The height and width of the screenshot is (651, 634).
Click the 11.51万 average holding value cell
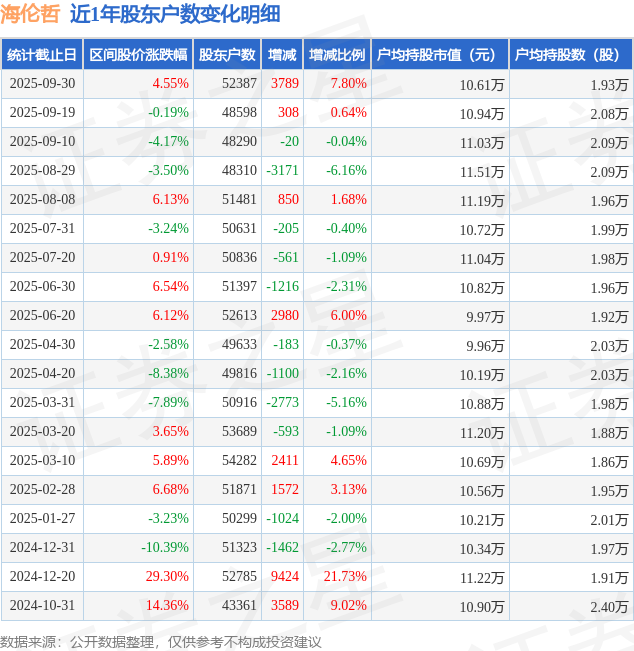point(481,171)
